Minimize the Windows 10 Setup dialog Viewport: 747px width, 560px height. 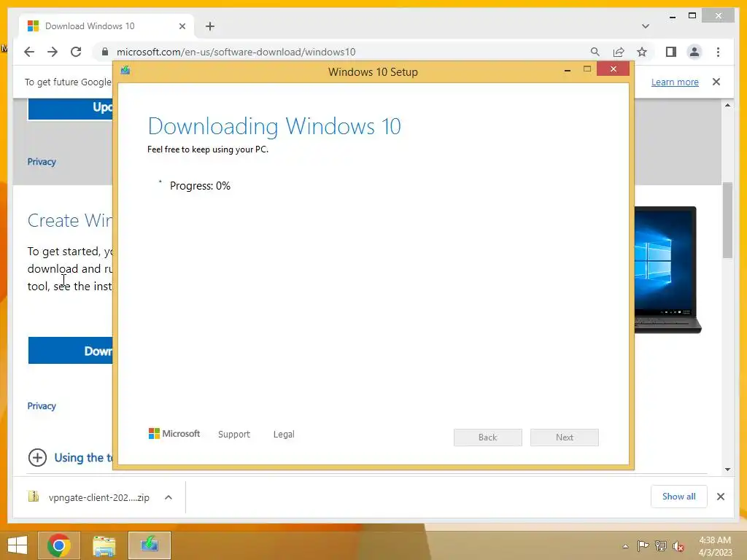568,70
